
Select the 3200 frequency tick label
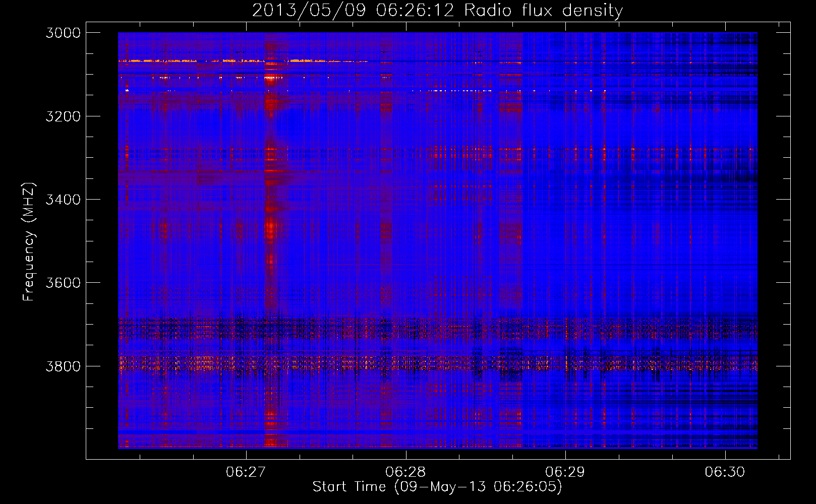click(63, 116)
